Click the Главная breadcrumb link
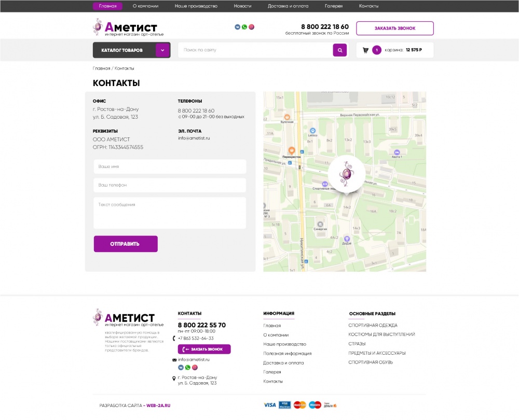 click(x=101, y=68)
